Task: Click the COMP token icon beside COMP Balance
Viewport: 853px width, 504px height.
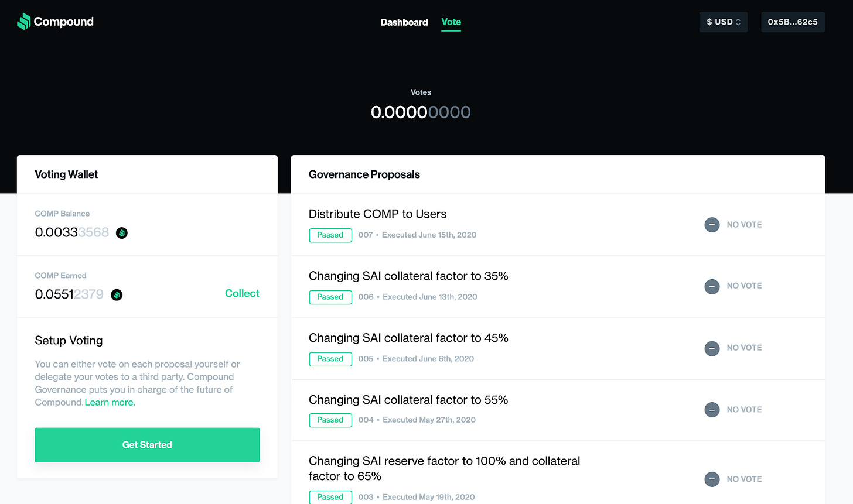Action: (122, 233)
